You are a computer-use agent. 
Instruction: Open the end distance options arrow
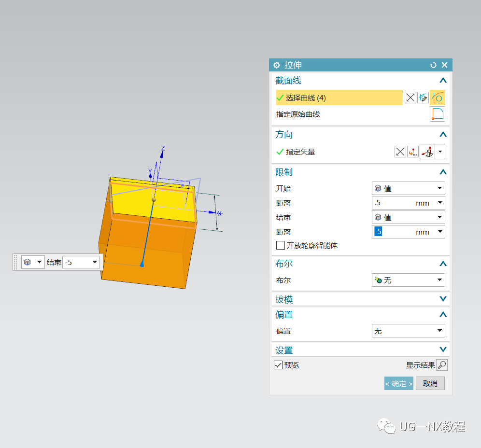(440, 232)
